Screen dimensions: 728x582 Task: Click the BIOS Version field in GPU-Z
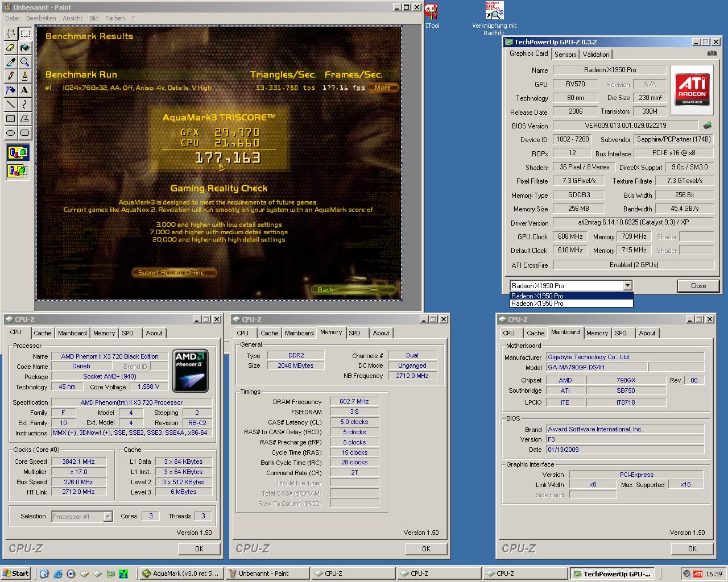[x=626, y=126]
